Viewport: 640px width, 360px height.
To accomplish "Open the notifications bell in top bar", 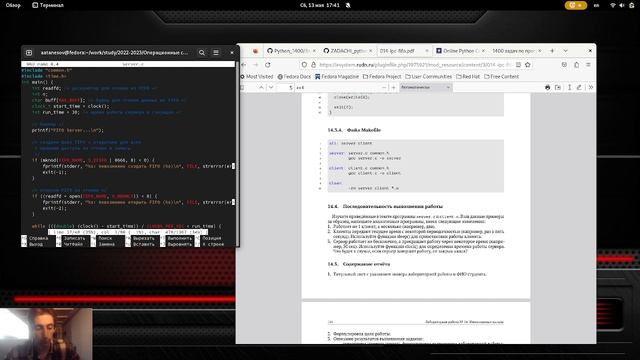I will tap(348, 5).
